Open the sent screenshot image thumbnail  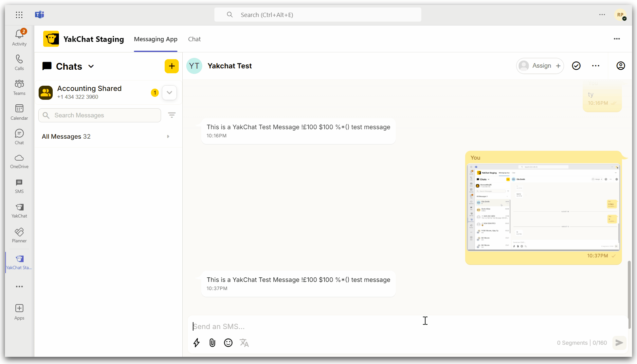coord(543,207)
